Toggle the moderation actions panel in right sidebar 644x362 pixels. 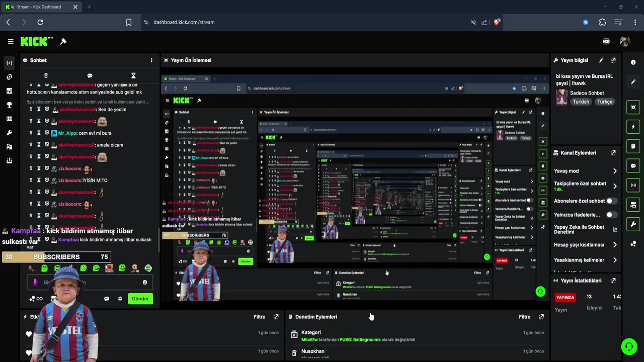click(633, 205)
